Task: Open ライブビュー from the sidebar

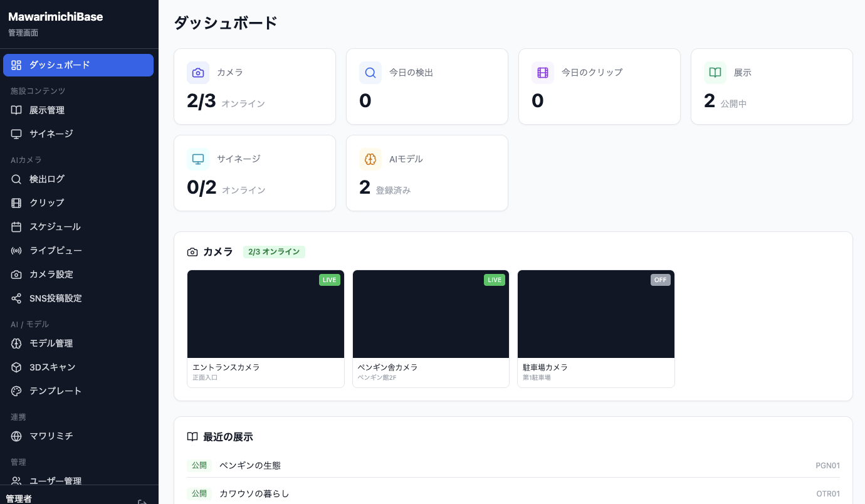Action: coord(78,251)
